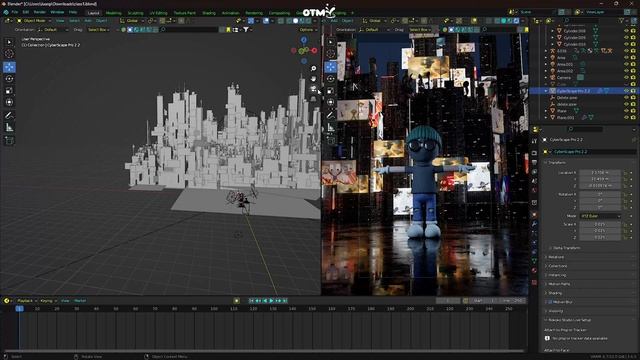
Task: Switch to the Shading workspace tab
Action: pos(209,13)
